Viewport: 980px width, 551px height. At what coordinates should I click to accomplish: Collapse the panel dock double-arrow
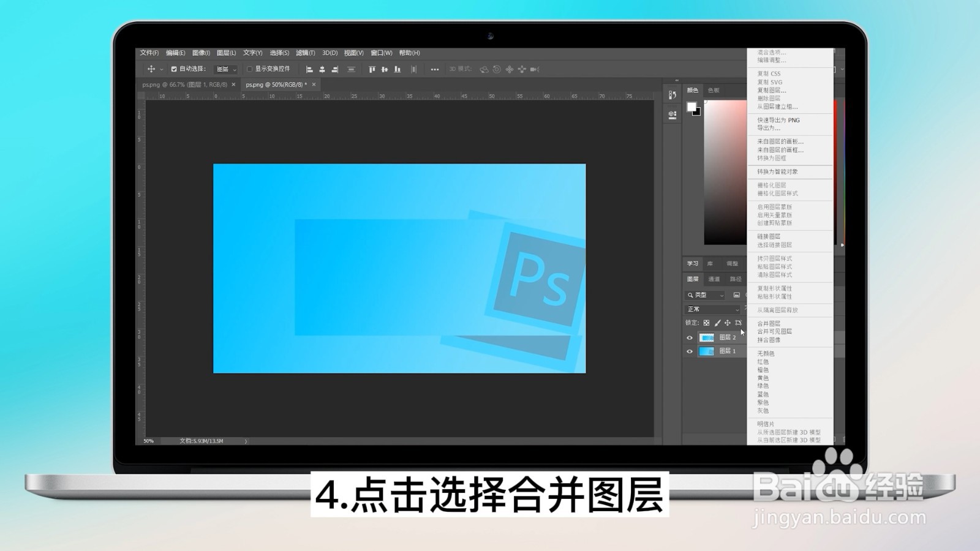coord(677,80)
